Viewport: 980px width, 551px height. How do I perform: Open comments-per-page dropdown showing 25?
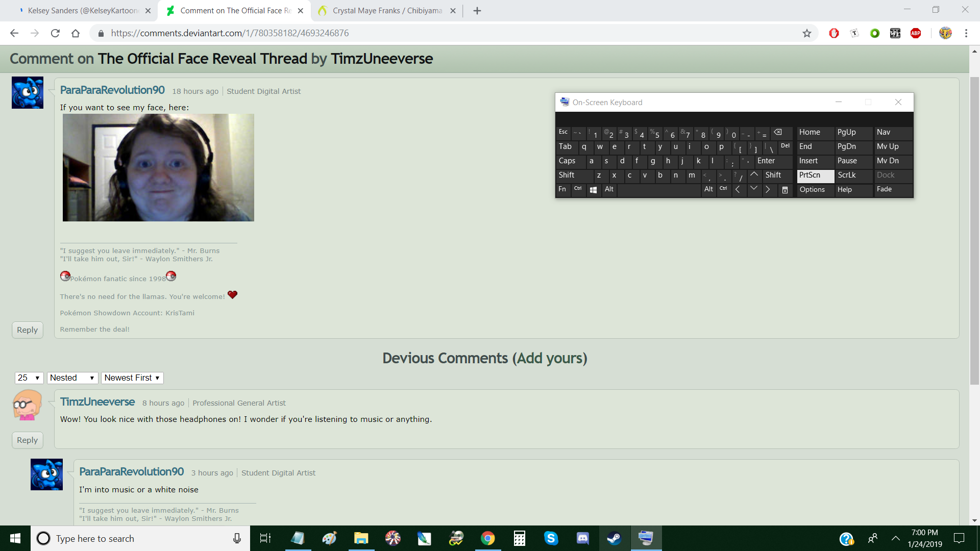(x=29, y=378)
